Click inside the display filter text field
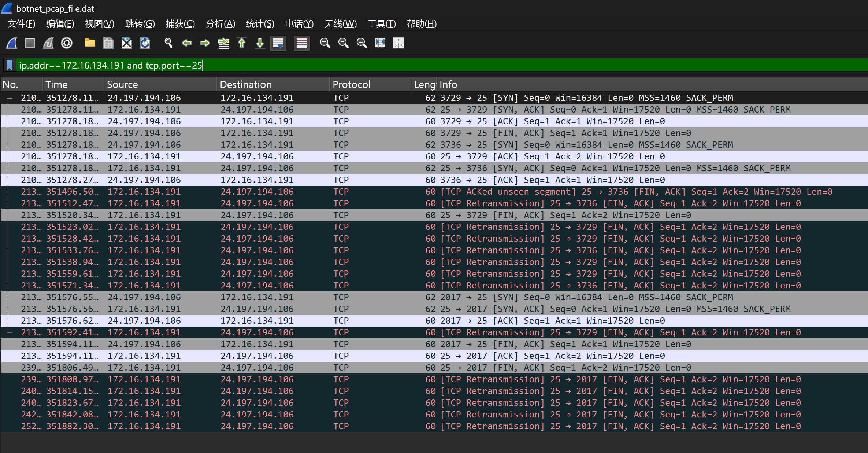The image size is (868, 453). tap(439, 65)
